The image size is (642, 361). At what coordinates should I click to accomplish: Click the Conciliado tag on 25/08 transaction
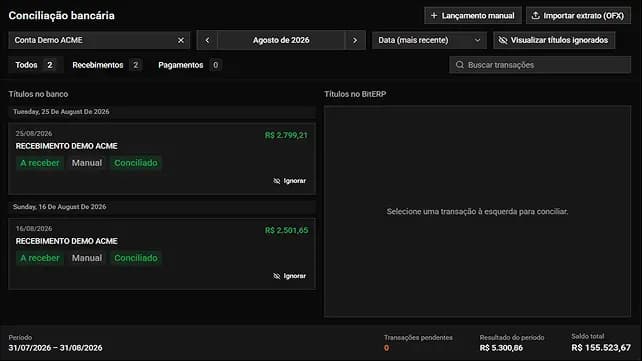point(136,163)
